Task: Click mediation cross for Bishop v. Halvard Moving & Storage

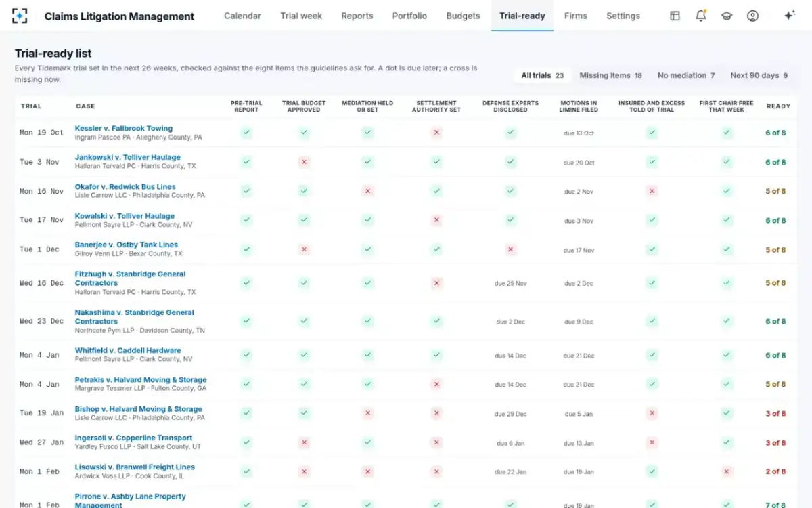Action: [367, 413]
